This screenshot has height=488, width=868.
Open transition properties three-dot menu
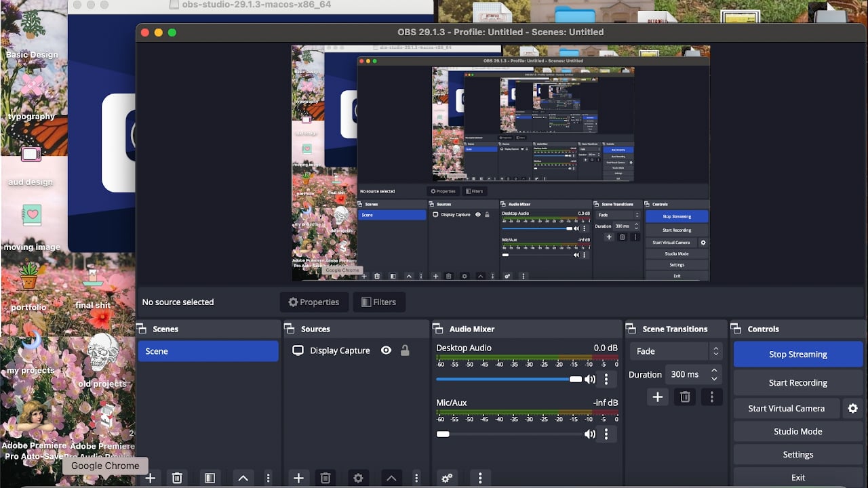click(x=711, y=397)
